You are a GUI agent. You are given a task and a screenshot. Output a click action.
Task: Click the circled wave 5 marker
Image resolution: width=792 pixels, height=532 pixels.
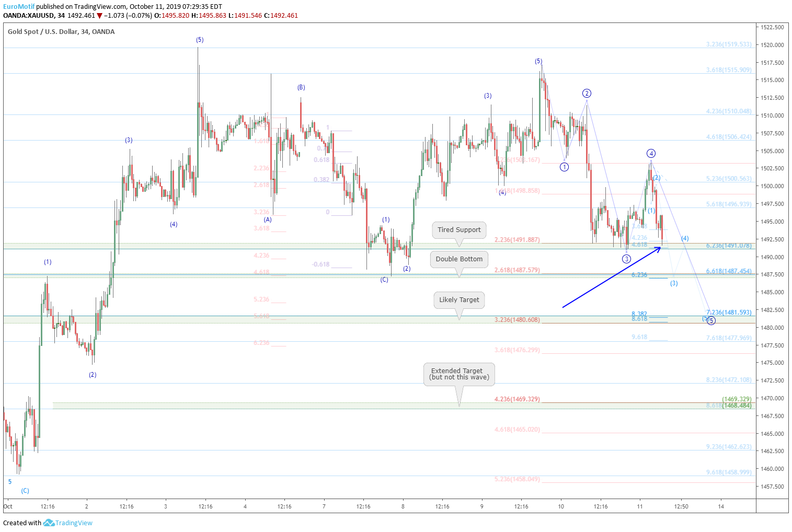tap(711, 320)
